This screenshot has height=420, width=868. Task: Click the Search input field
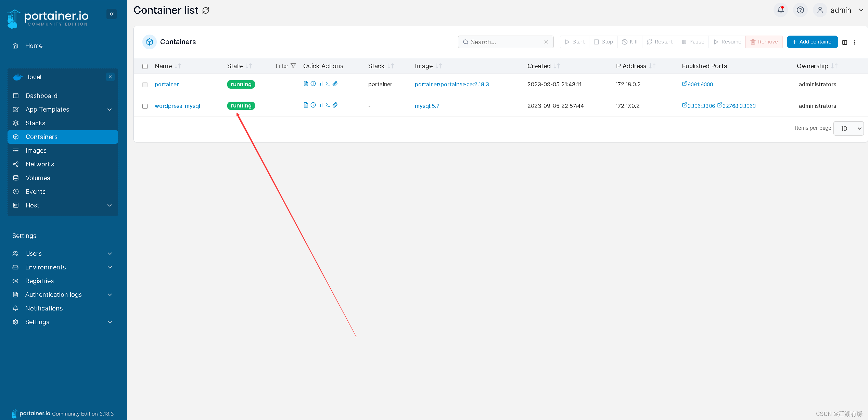point(502,42)
